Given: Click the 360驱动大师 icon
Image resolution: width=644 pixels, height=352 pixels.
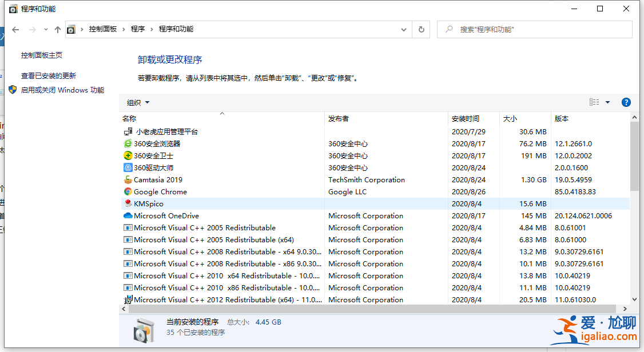Looking at the screenshot, I should (128, 168).
